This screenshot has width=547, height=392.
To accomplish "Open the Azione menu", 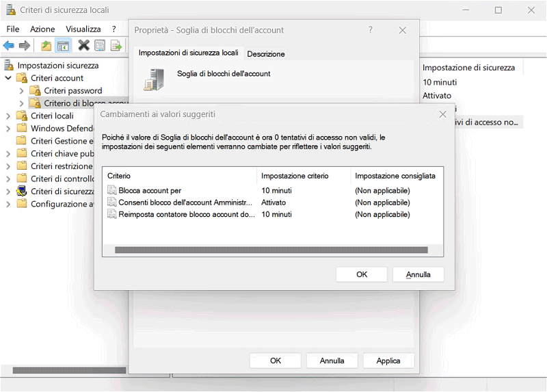I will (42, 29).
